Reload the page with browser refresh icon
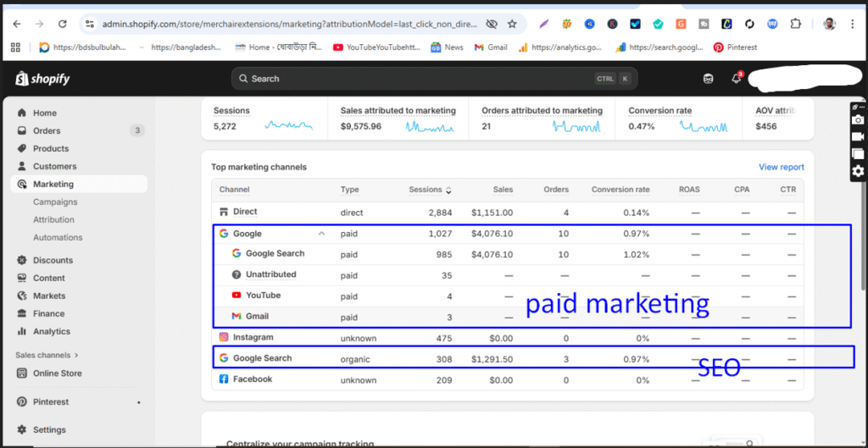 tap(63, 24)
